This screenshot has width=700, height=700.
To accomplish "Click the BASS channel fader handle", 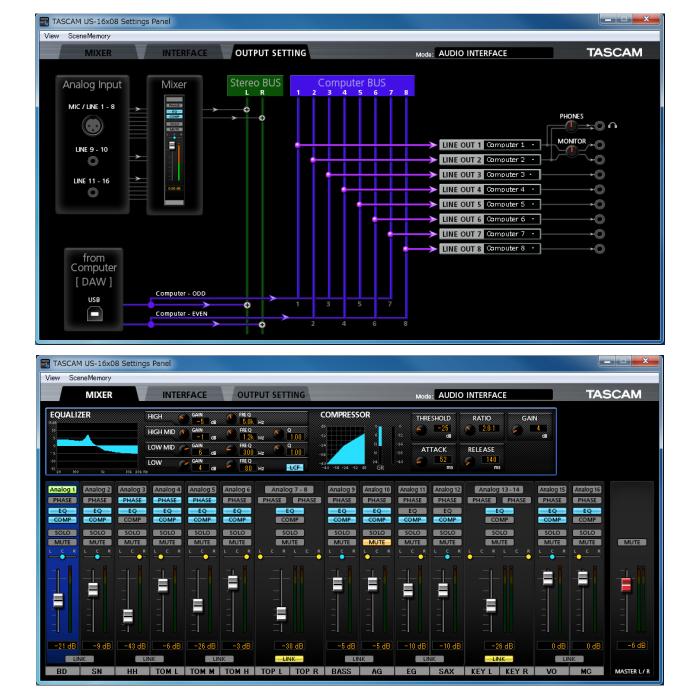I will (x=338, y=584).
